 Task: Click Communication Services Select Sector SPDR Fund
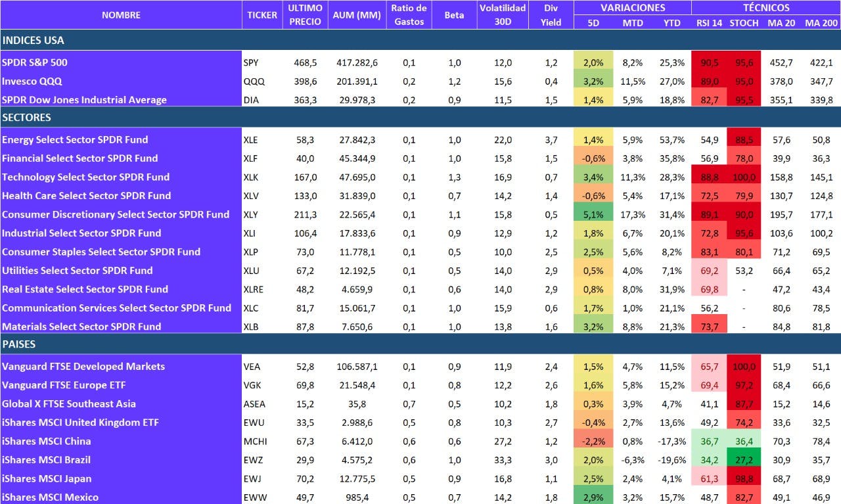click(x=121, y=308)
